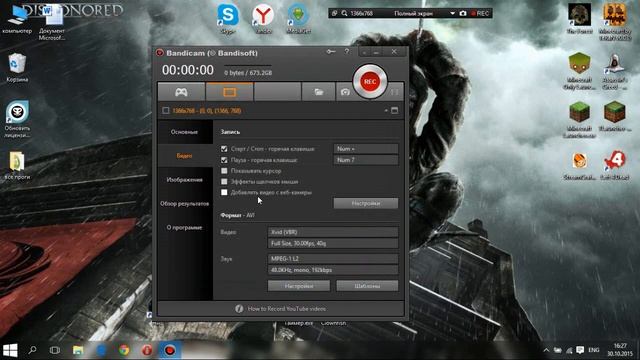Click the leftmost icon in the top recording bar
640x360 pixels.
point(334,13)
